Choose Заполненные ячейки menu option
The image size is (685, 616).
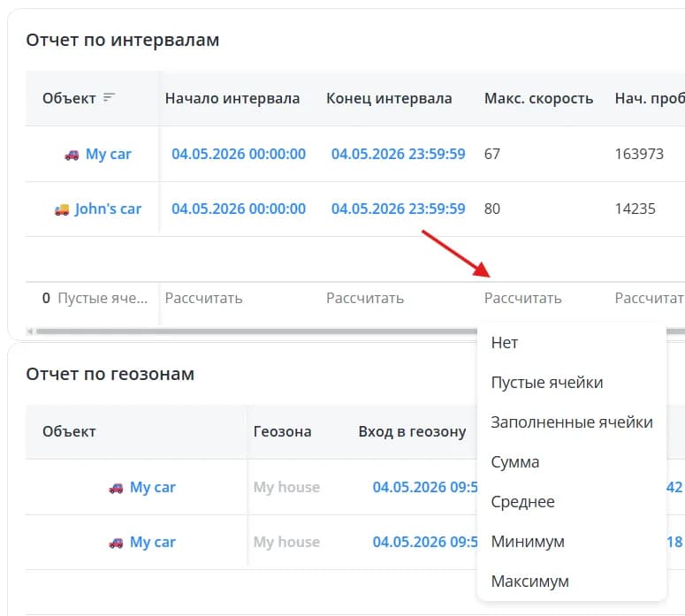tap(572, 422)
